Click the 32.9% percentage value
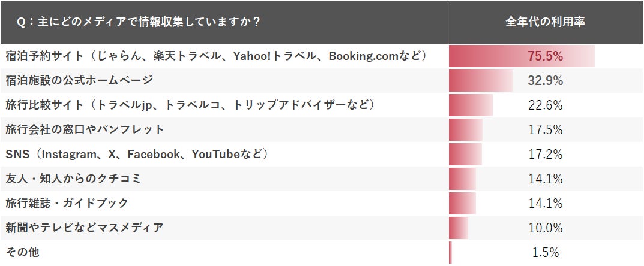The height and width of the screenshot is (266, 644). pyautogui.click(x=545, y=81)
